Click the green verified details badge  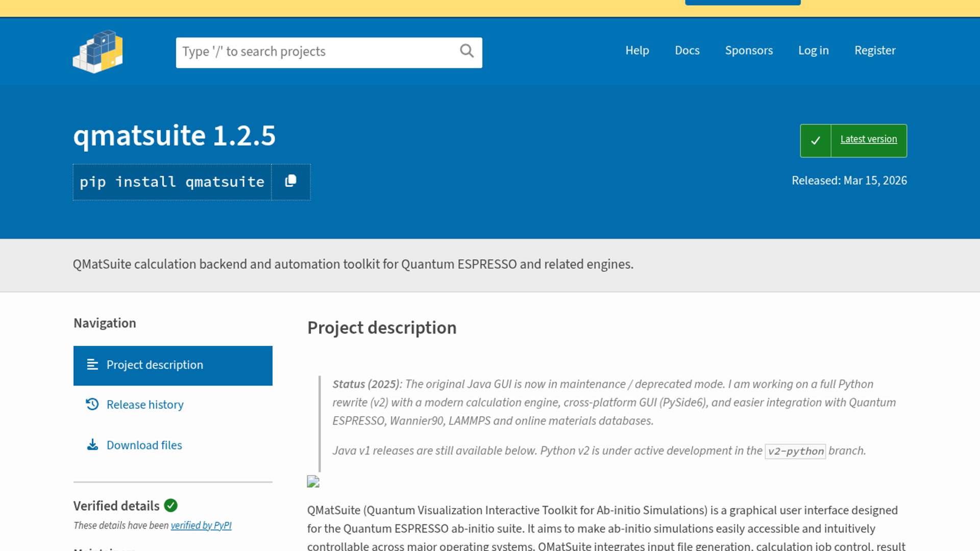[x=170, y=506]
